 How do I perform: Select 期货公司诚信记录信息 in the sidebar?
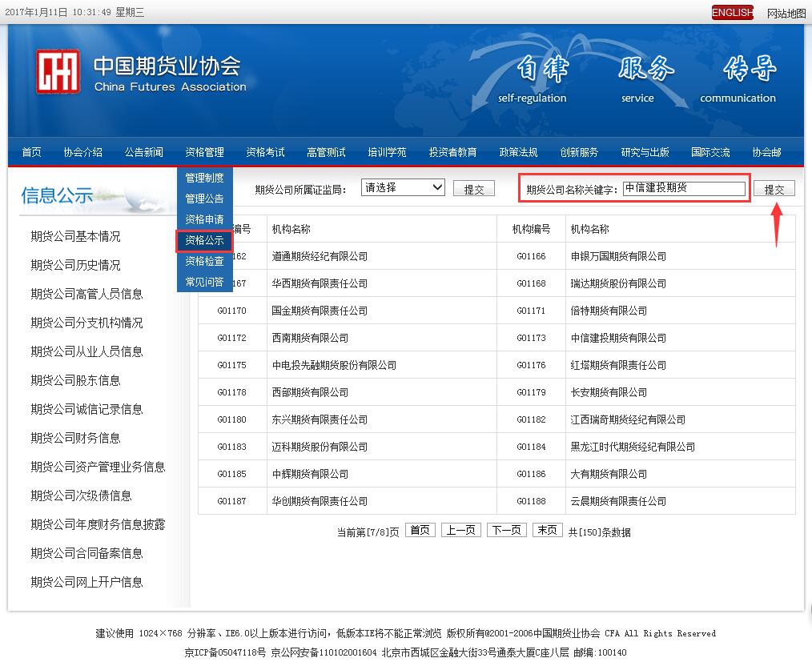[x=86, y=409]
